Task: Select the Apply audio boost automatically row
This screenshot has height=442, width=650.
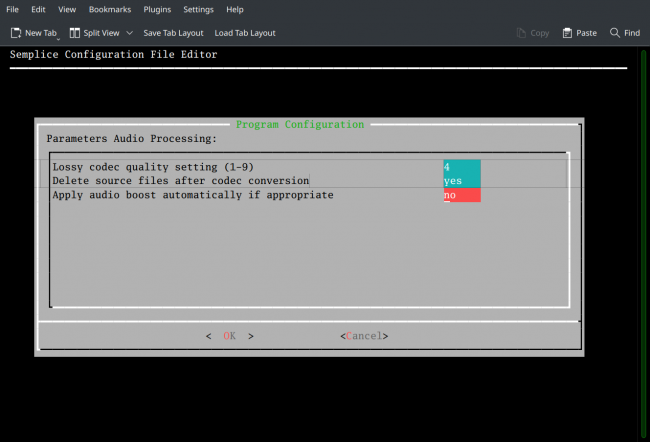Action: tap(193, 195)
